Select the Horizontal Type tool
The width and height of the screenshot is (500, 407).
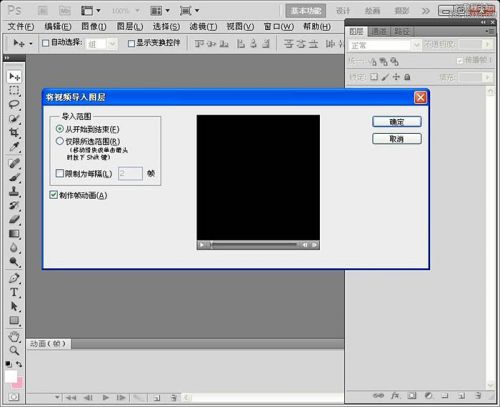pyautogui.click(x=14, y=293)
